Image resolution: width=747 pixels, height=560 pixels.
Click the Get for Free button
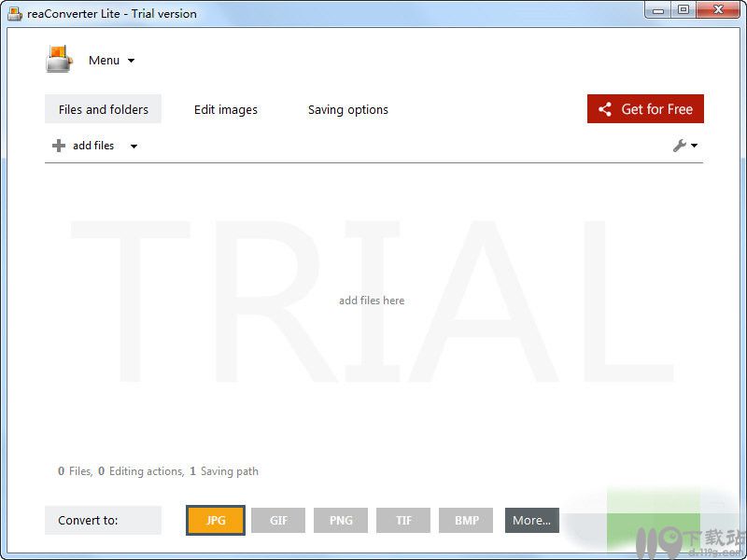click(645, 109)
